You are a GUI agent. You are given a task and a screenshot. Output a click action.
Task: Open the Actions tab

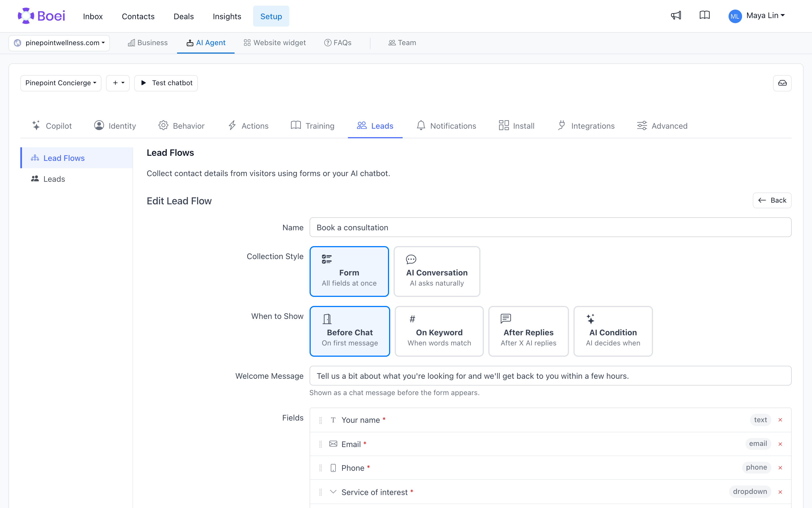pyautogui.click(x=248, y=126)
